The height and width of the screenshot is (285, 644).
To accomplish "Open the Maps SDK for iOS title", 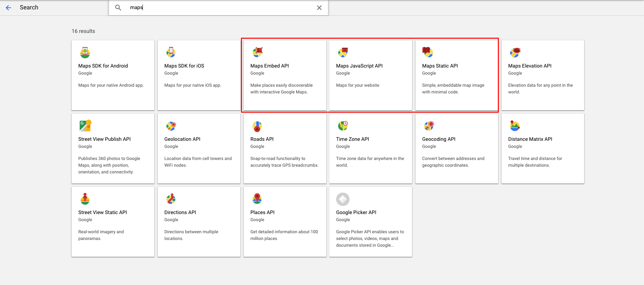I will [184, 66].
